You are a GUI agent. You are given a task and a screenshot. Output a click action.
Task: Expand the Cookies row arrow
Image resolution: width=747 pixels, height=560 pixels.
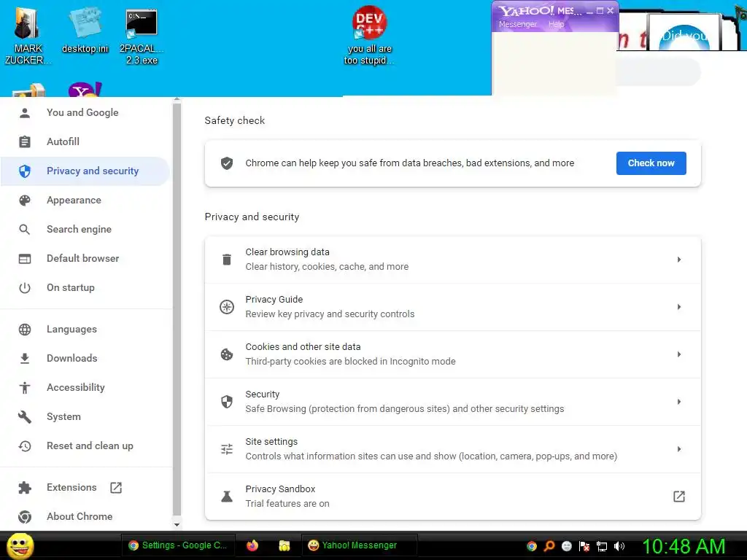679,354
